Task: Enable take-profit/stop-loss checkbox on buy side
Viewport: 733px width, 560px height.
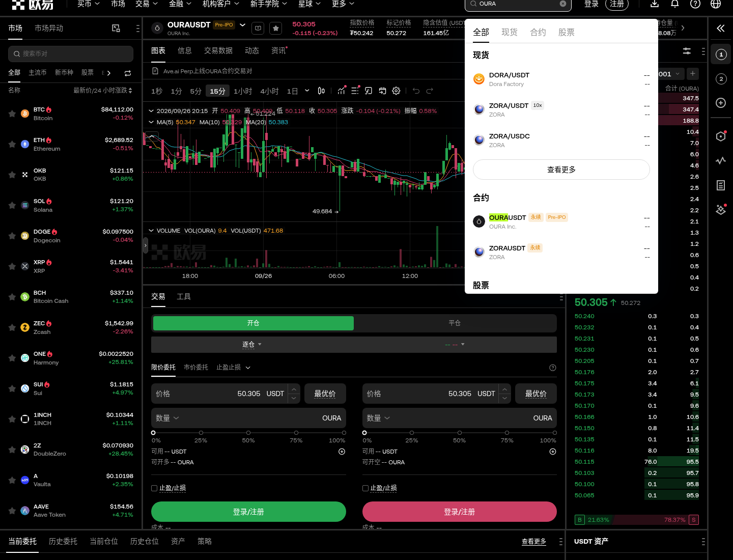Action: point(154,488)
